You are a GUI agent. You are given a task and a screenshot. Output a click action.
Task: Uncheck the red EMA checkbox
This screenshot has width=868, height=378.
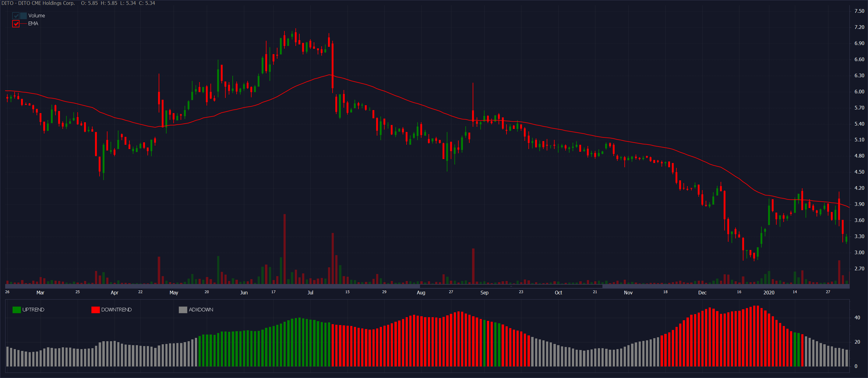coord(16,23)
